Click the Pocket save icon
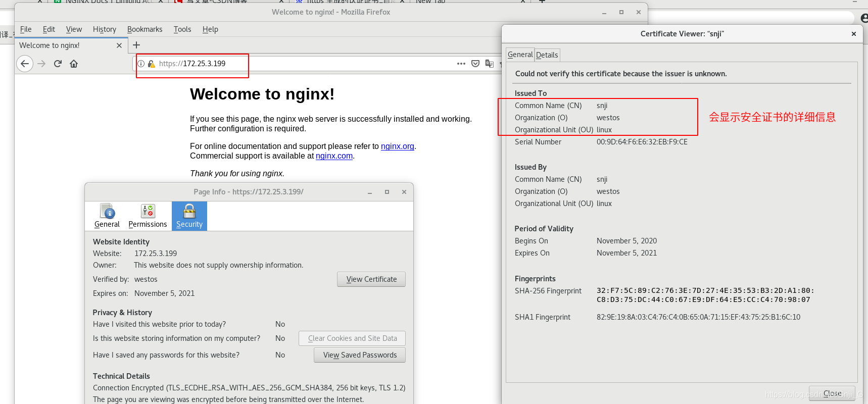This screenshot has width=868, height=404. [x=475, y=64]
